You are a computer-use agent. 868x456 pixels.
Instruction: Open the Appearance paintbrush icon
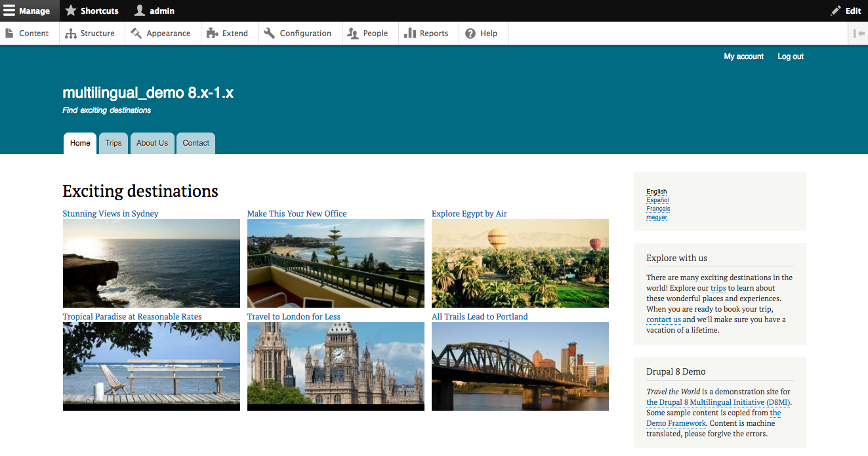[x=136, y=33]
